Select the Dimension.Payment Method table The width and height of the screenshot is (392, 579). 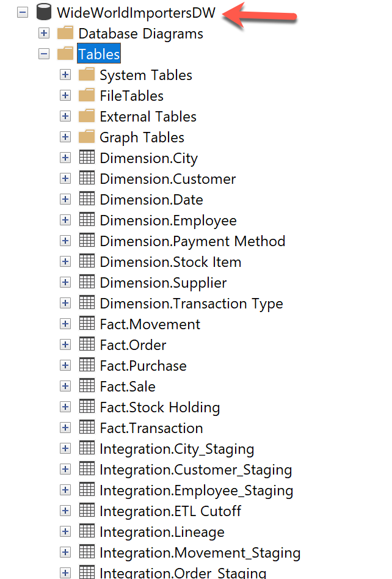[x=192, y=241]
